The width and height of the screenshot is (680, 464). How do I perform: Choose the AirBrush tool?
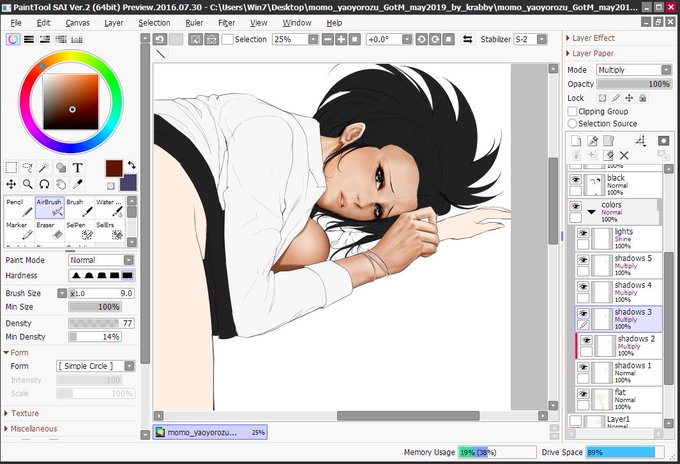point(49,207)
